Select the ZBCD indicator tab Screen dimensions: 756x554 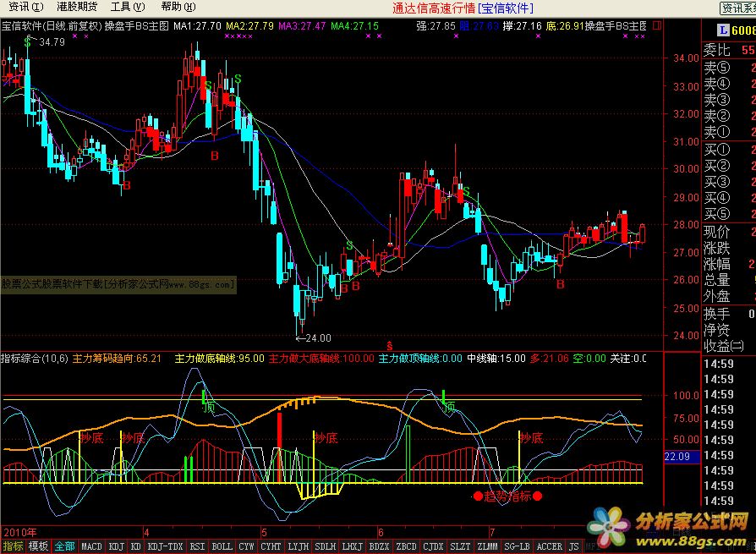point(407,546)
